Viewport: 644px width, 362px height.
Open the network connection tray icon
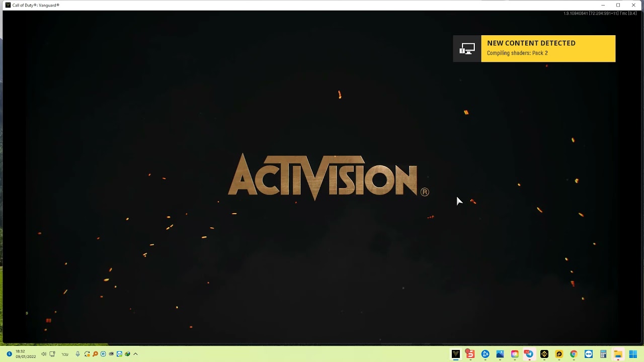tap(52, 354)
